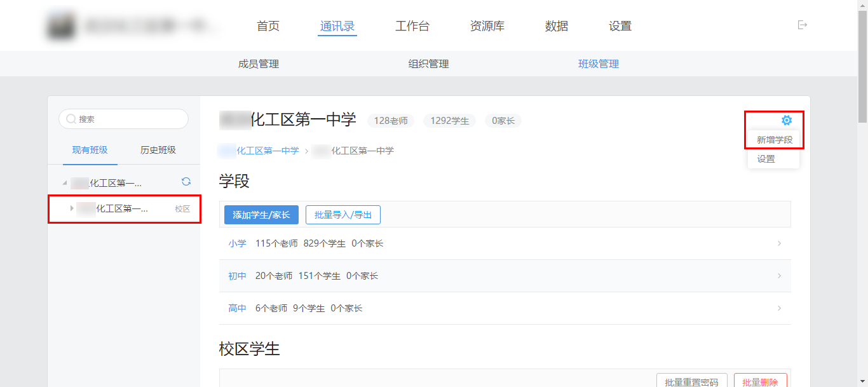This screenshot has height=387, width=868.
Task: Click the logout icon at top right
Action: click(x=803, y=25)
